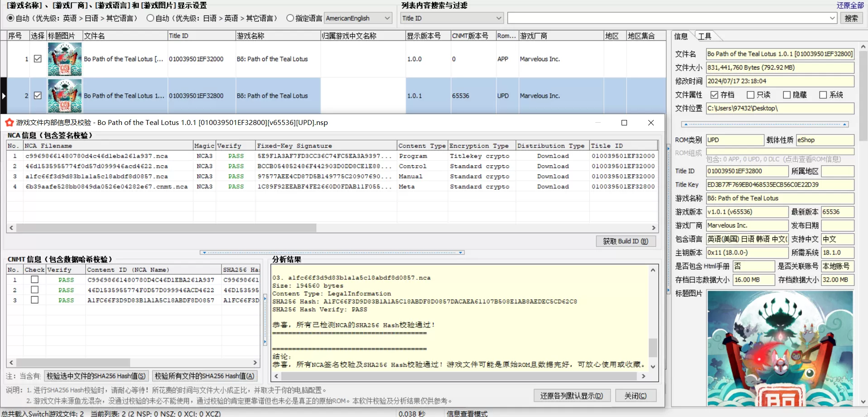Click game cover thumbnail in row 1
This screenshot has width=868, height=417.
click(65, 59)
